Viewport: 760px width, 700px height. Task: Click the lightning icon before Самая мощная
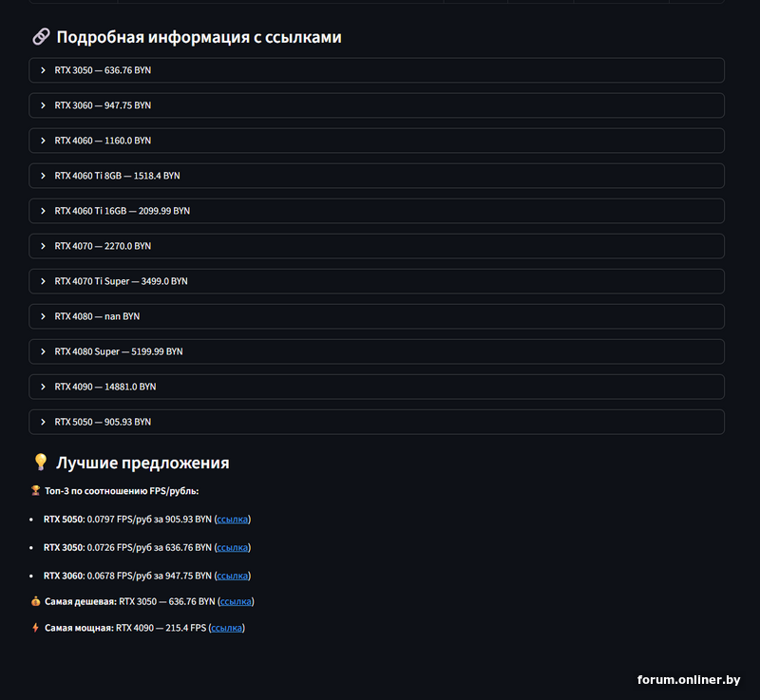(x=35, y=628)
